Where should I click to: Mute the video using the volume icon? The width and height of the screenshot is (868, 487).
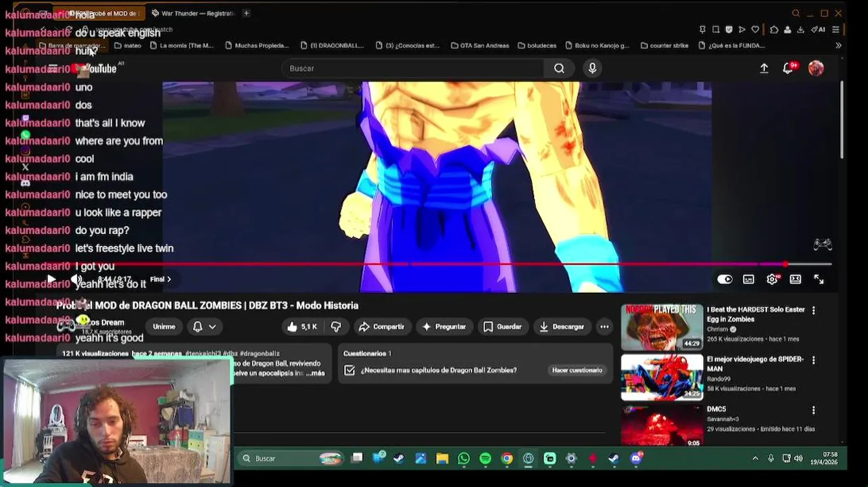click(x=76, y=279)
